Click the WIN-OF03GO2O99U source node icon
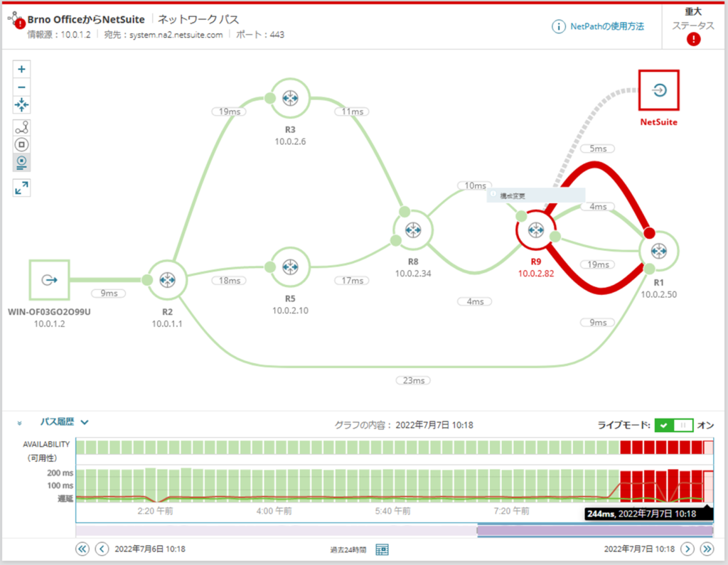 [49, 280]
